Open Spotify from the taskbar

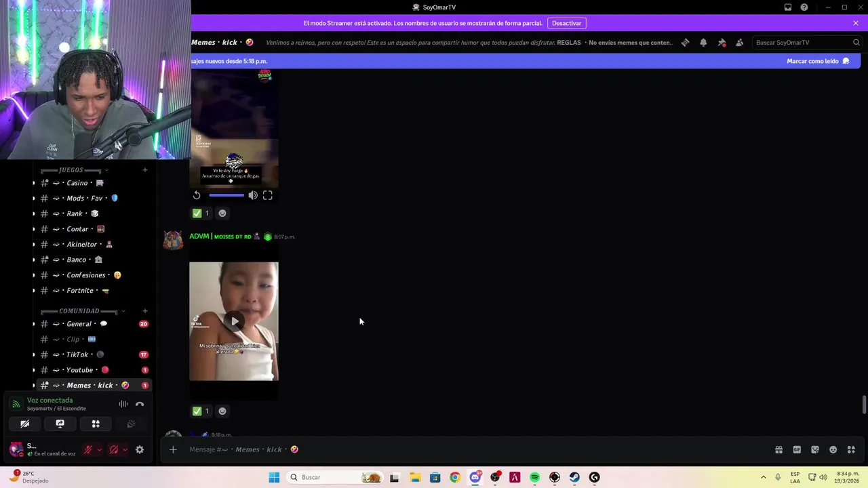coord(534,477)
